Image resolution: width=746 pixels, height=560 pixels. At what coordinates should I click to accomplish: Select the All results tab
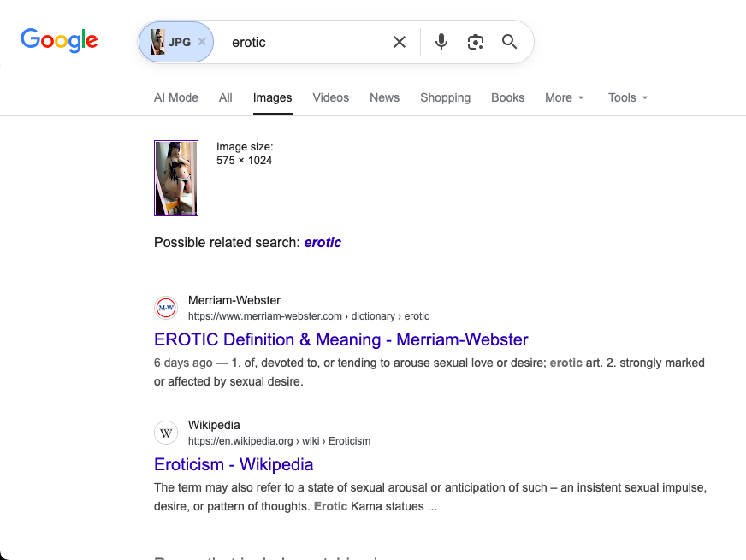(226, 97)
